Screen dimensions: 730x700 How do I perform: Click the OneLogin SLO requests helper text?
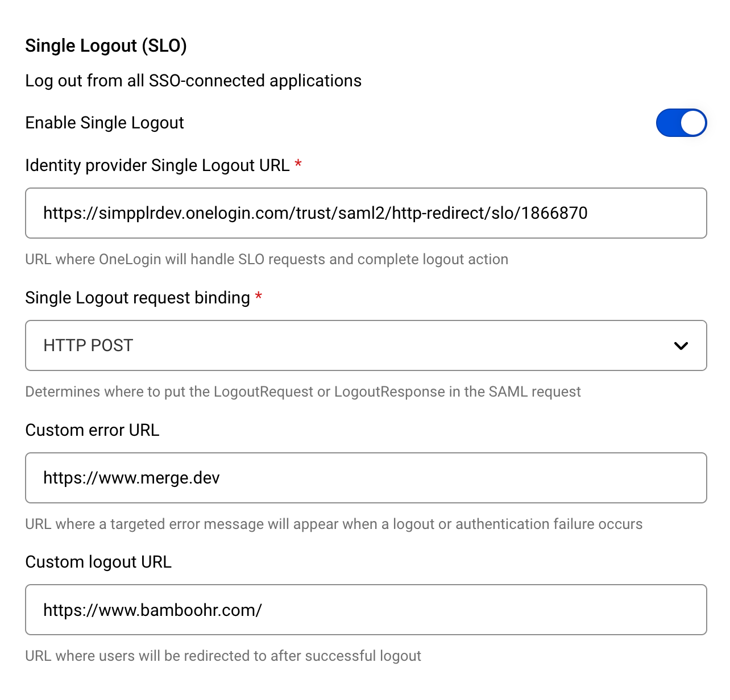pyautogui.click(x=267, y=259)
